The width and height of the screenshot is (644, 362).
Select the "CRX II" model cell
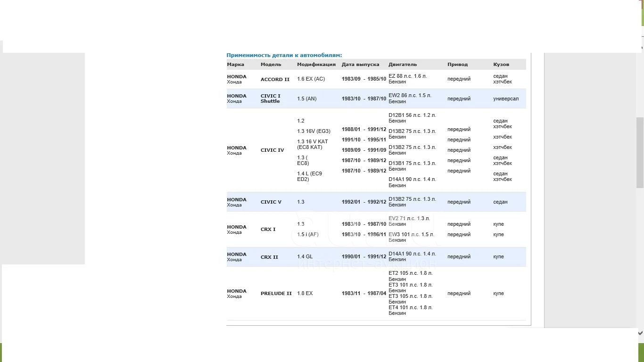point(269,257)
